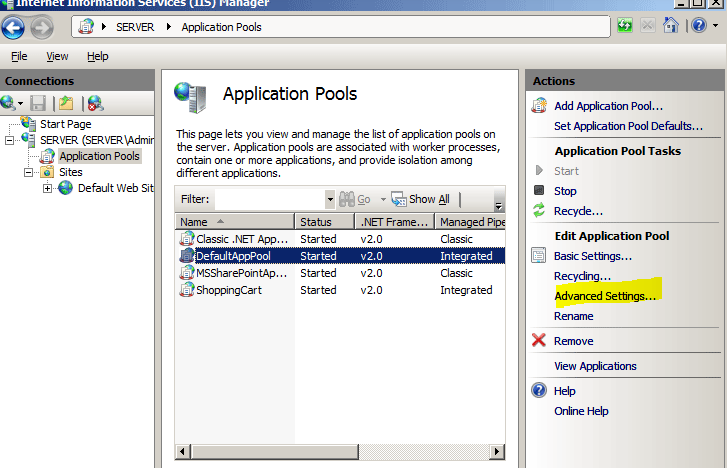Click the Stop action link
Screen dimensions: 727x468
[565, 191]
